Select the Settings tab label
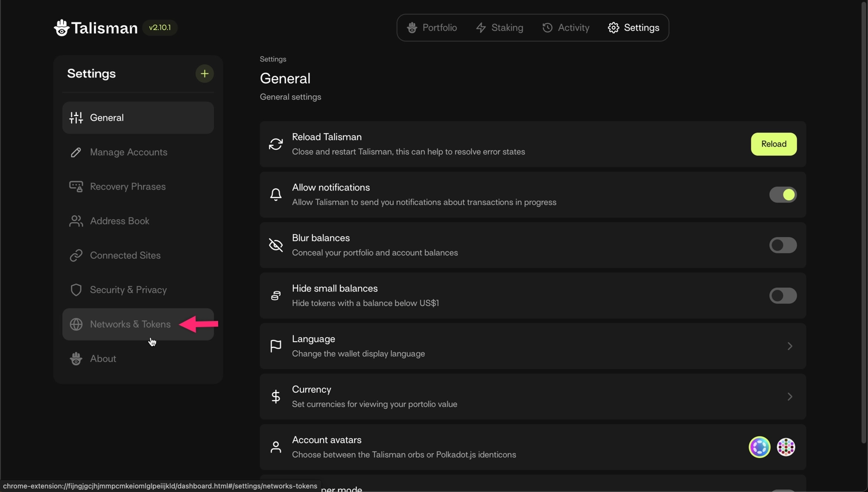The width and height of the screenshot is (868, 492). click(642, 28)
